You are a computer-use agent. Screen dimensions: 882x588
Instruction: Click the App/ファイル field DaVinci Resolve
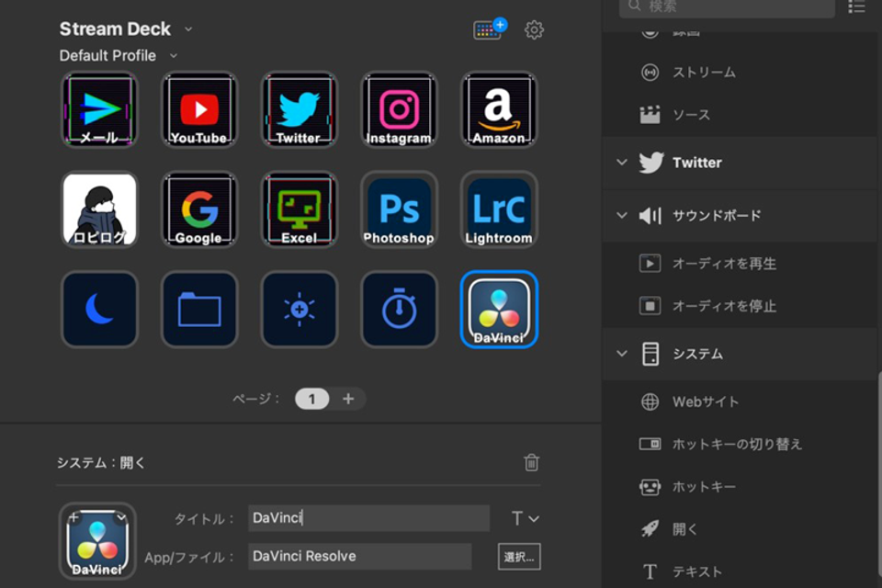pyautogui.click(x=359, y=557)
